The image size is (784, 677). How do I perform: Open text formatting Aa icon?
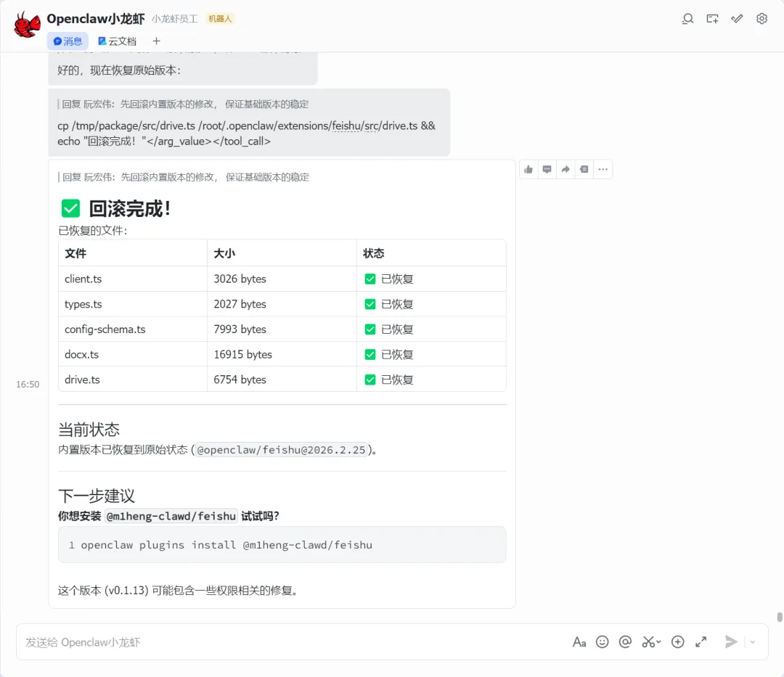tap(579, 642)
